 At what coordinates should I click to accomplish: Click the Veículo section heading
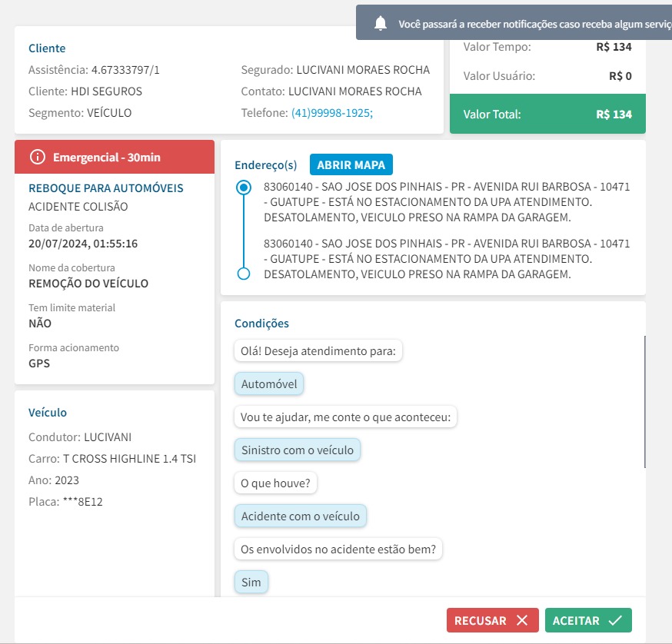point(48,413)
